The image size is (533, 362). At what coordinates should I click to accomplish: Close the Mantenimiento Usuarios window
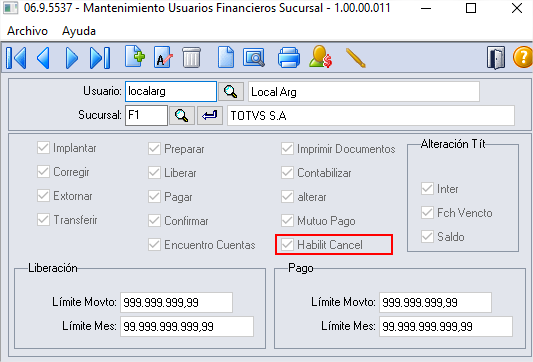click(517, 8)
